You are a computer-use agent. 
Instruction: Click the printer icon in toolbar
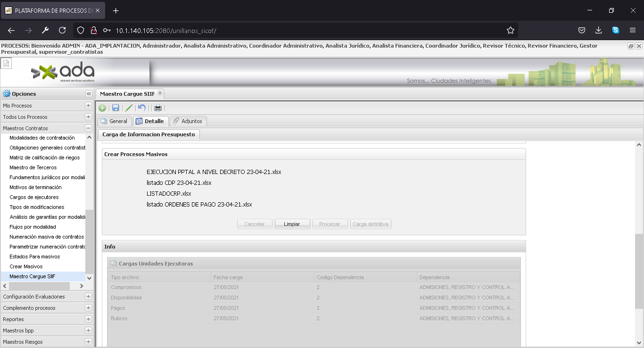(x=158, y=108)
